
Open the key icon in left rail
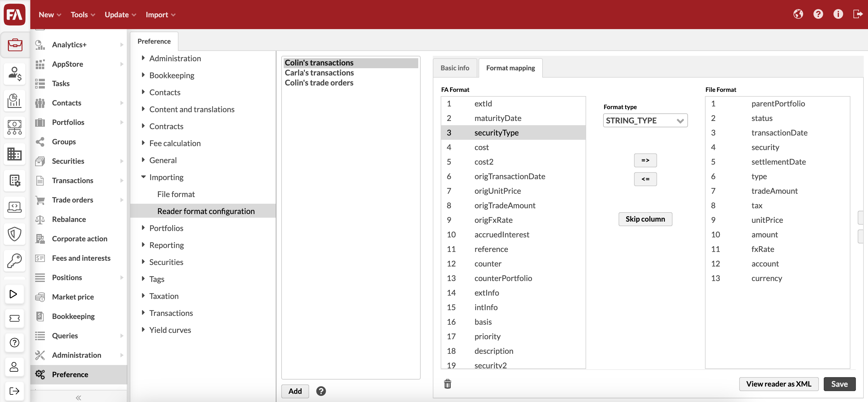pos(15,260)
